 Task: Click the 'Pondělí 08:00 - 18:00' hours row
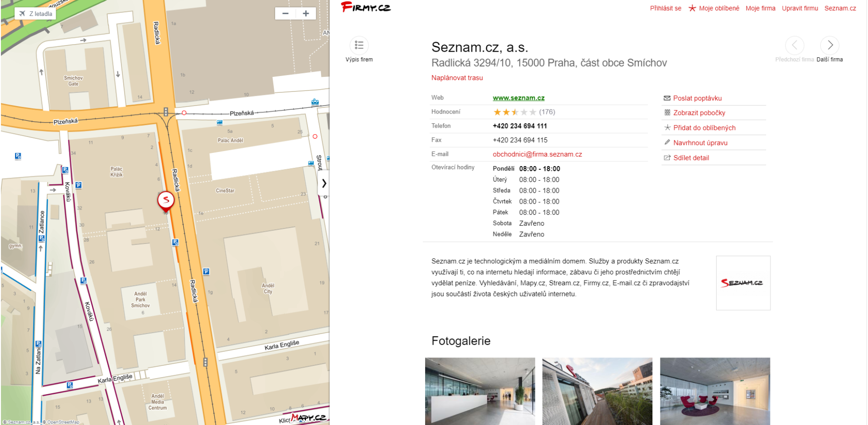point(526,168)
